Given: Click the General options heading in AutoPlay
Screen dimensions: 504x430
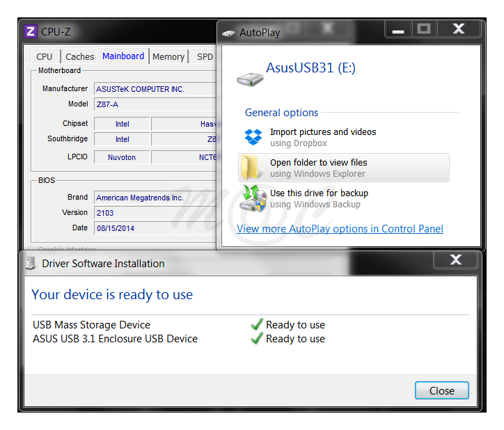Looking at the screenshot, I should coord(281,113).
